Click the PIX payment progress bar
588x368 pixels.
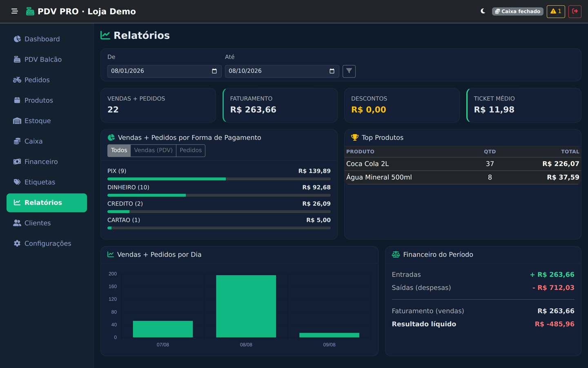coord(219,179)
